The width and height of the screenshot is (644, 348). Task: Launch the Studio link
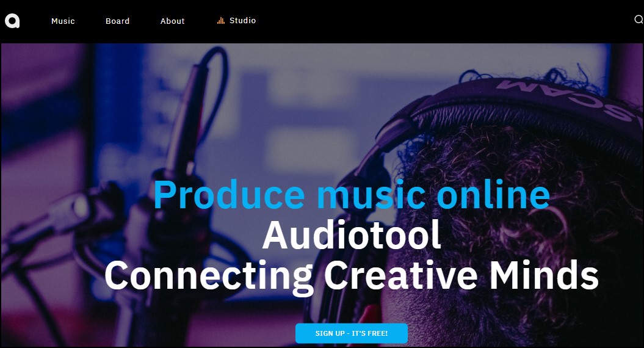[242, 21]
